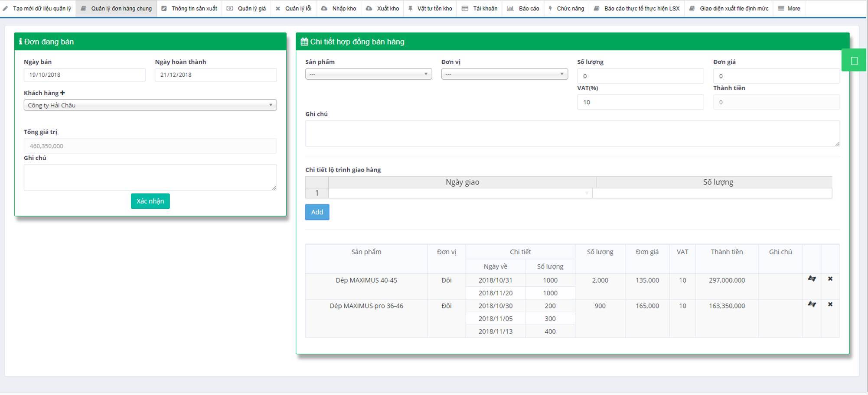
Task: Open the Tài khoản tab
Action: [480, 8]
